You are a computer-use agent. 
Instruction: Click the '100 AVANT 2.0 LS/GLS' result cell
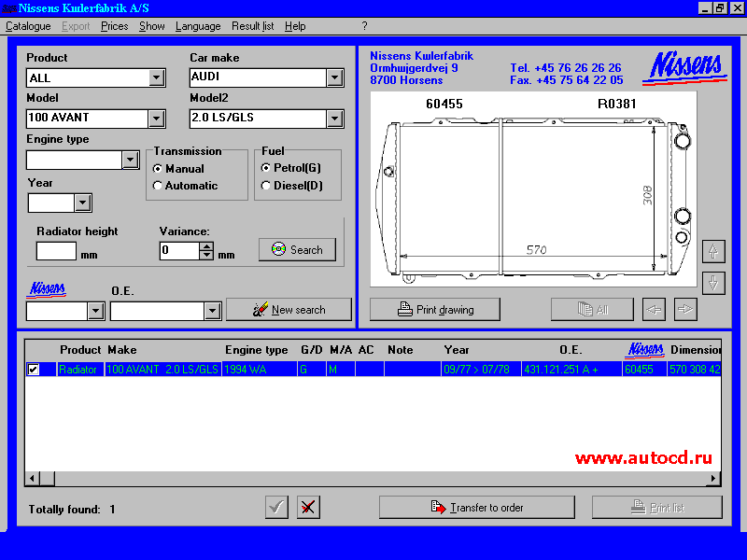click(x=162, y=369)
